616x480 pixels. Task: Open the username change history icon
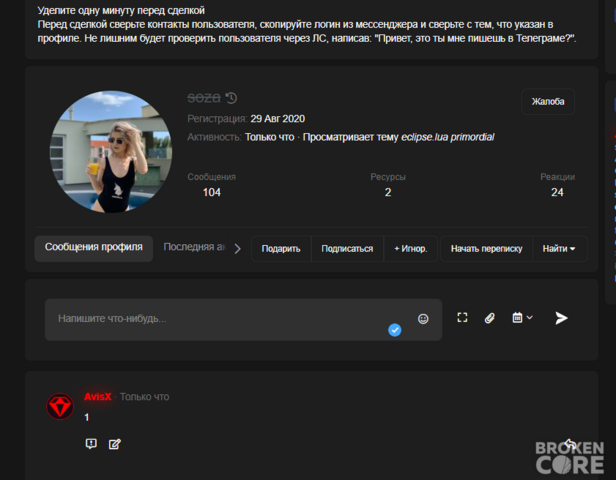(231, 98)
